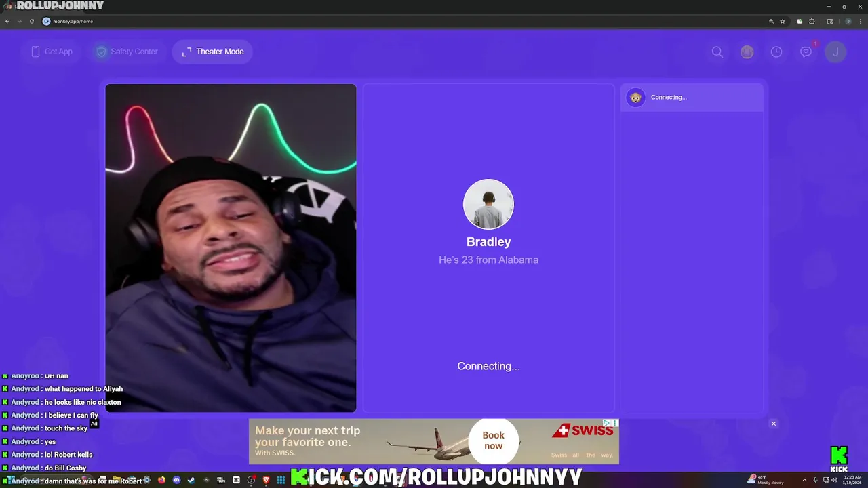
Task: Click chat message "he looks like nic claxton"
Action: click(x=83, y=402)
